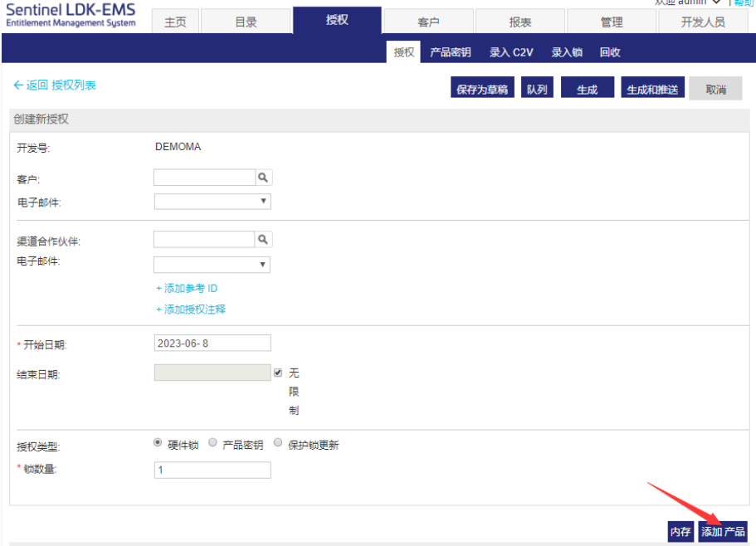Viewport: 756px width, 546px height.
Task: Click the search icon beside 客户 field
Action: click(x=263, y=178)
